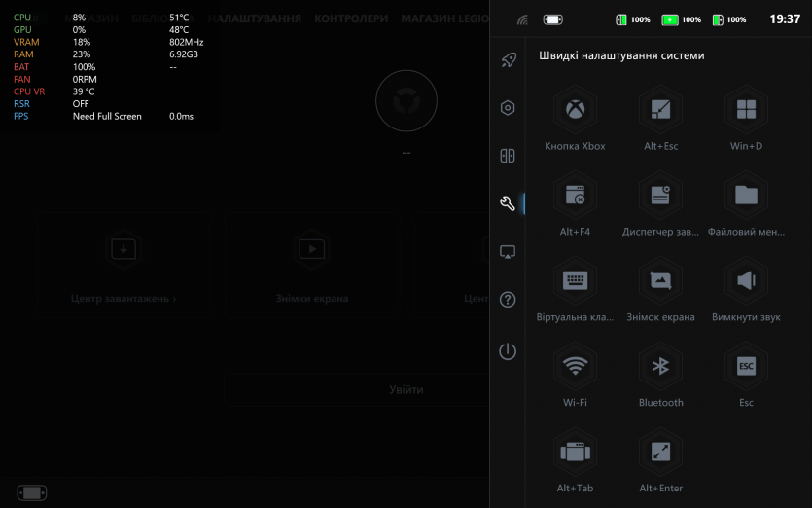Open the display settings sidebar icon

tap(508, 252)
